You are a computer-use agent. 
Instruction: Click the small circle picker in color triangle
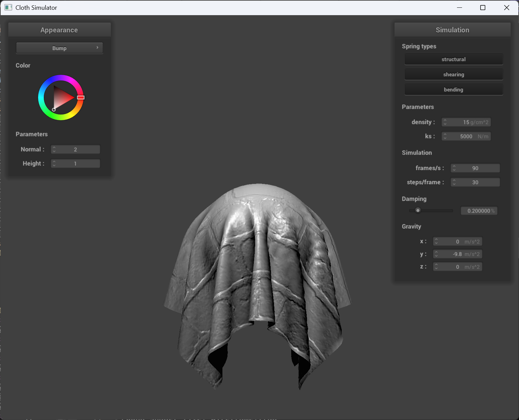tap(54, 109)
